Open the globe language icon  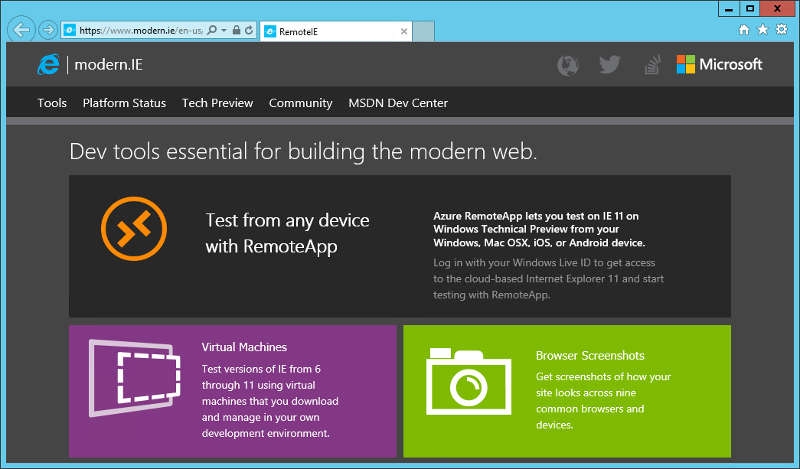(x=567, y=65)
